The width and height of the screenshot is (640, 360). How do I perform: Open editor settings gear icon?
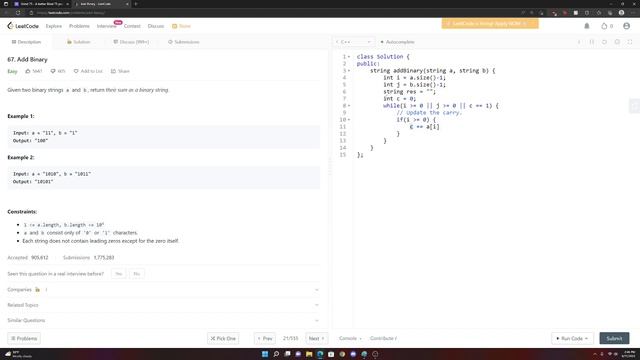pyautogui.click(x=617, y=42)
